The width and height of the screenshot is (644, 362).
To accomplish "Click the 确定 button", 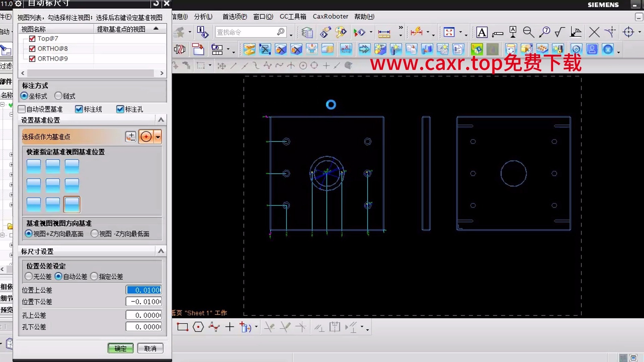I will pos(120,348).
